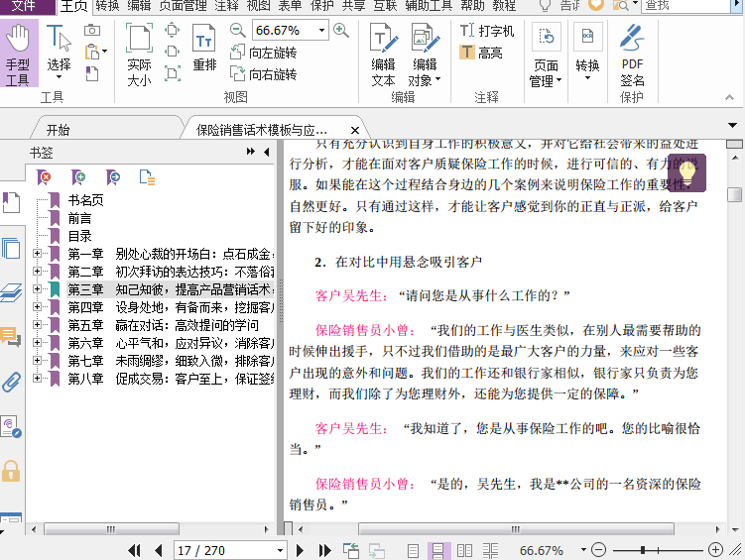The height and width of the screenshot is (560, 745).
Task: Select 第六章 心平气和 bookmark
Action: point(171,343)
